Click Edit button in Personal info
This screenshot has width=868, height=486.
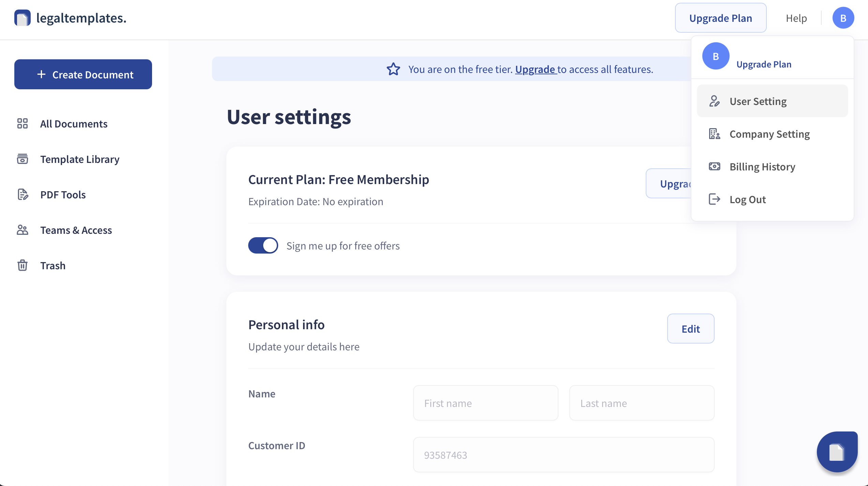690,329
